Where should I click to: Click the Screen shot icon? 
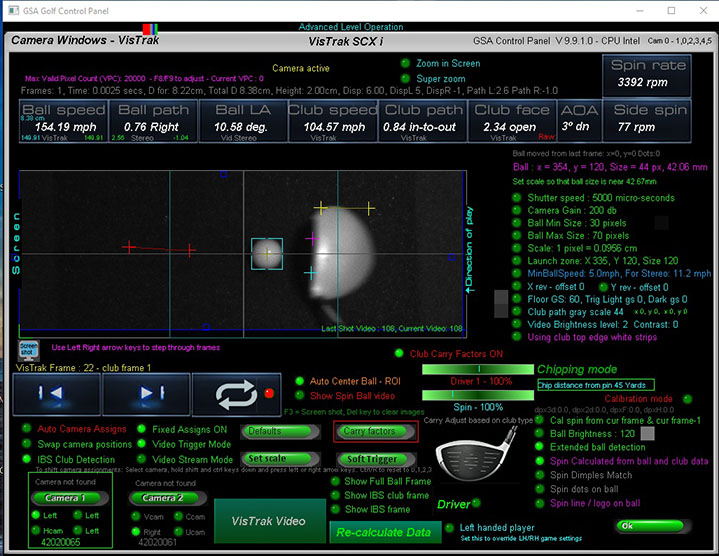tap(28, 351)
